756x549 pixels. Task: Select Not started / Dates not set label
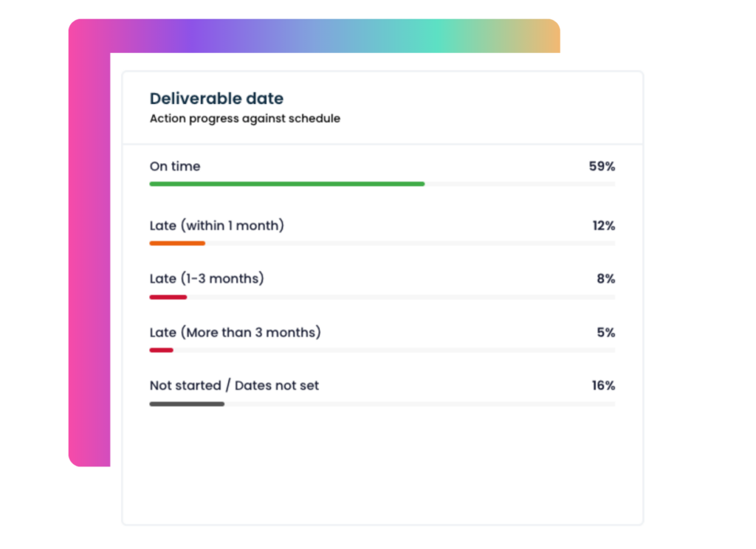[x=234, y=386]
